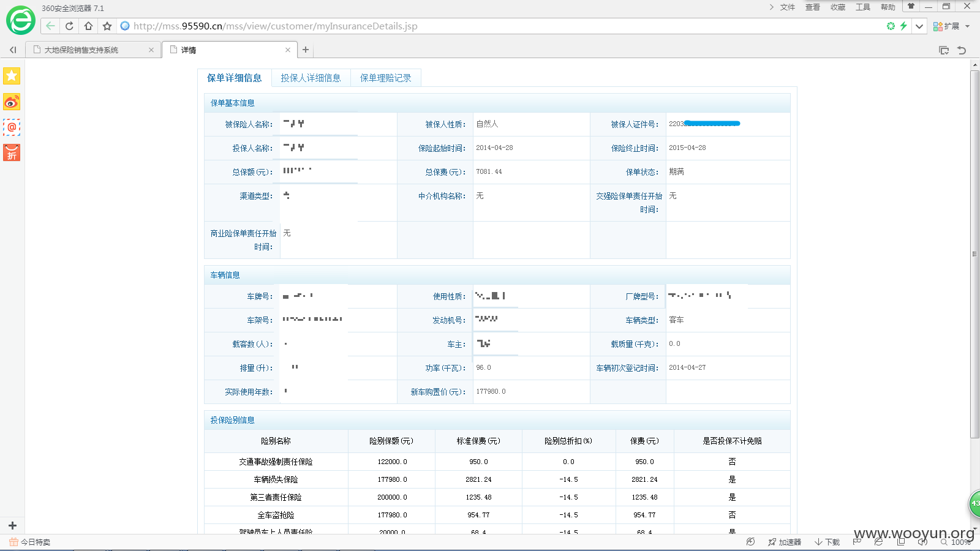Click the 是否投保不计免赔 column header
Viewport: 980px width, 551px height.
point(732,441)
